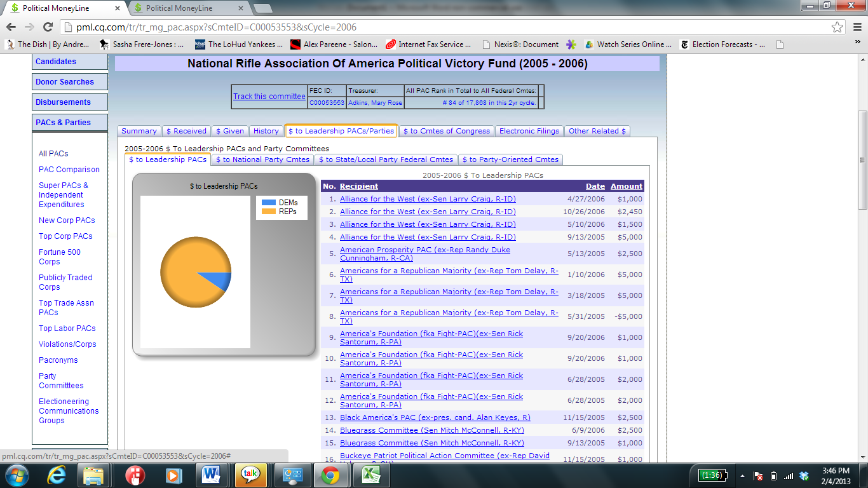Click Donor Searches sidebar button

click(70, 82)
